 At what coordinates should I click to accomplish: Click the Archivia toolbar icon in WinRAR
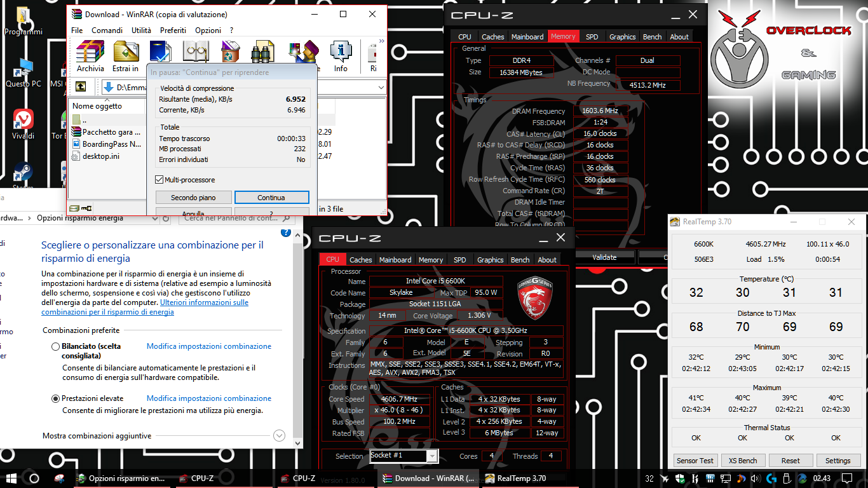[x=90, y=56]
